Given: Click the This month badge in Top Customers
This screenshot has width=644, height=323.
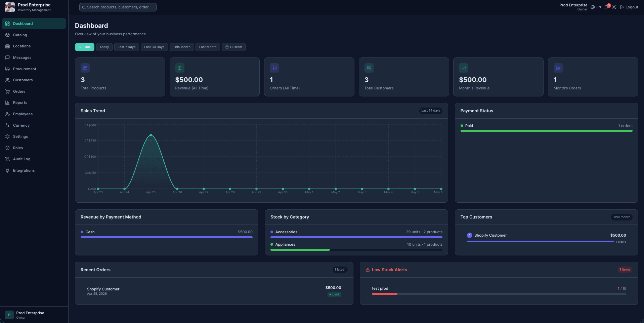Looking at the screenshot, I should pos(621,217).
